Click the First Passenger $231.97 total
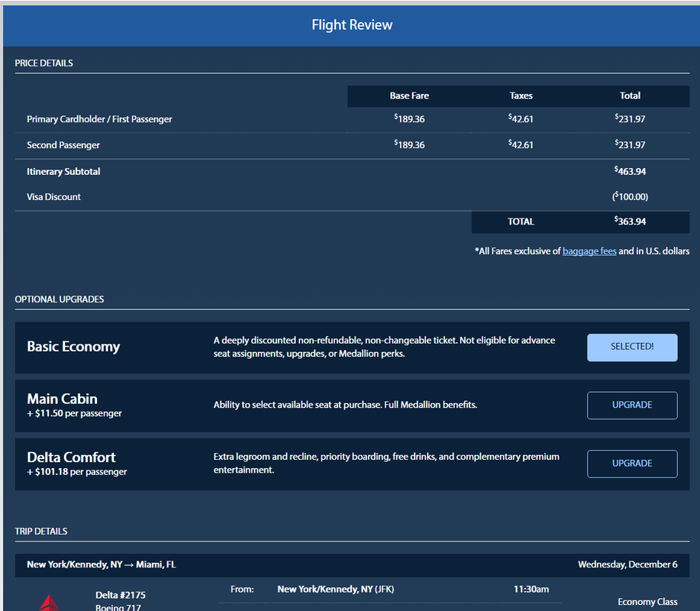This screenshot has height=611, width=700. click(630, 119)
